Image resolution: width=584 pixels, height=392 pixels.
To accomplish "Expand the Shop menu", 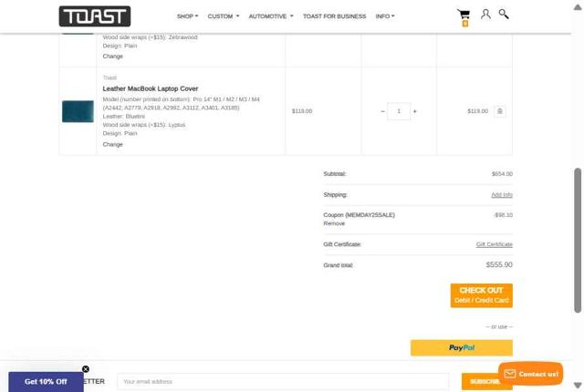I will (187, 16).
